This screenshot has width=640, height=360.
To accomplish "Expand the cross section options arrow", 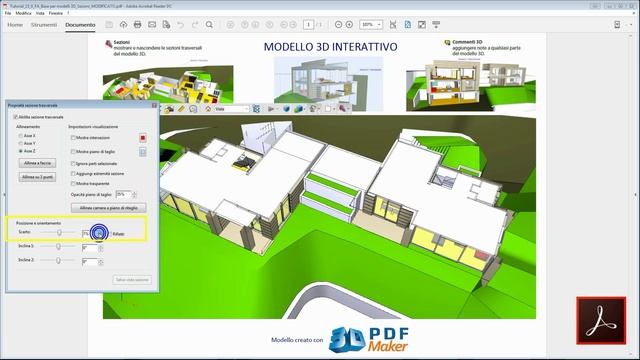I will coord(348,109).
